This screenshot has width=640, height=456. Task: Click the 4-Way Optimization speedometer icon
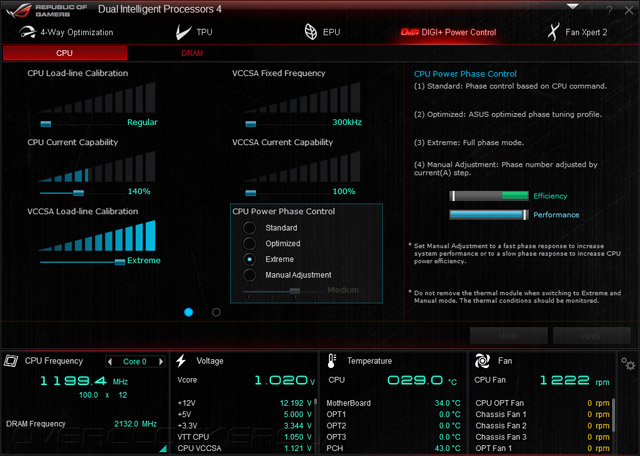pyautogui.click(x=27, y=32)
